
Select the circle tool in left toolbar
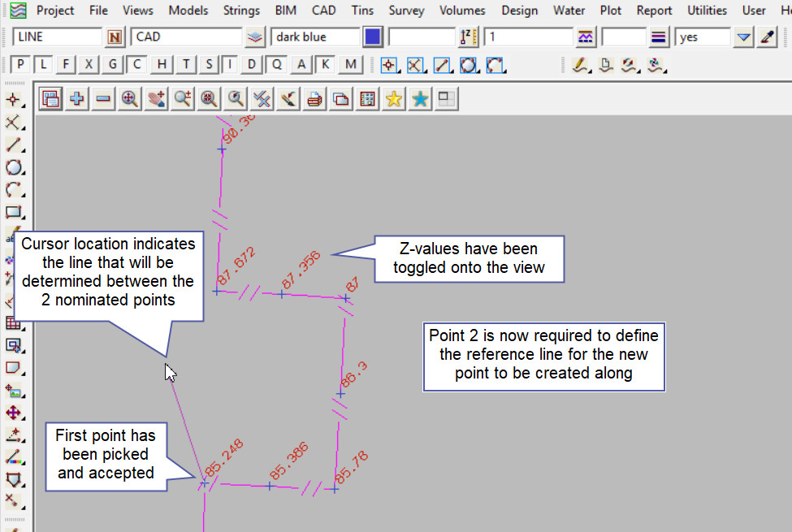click(14, 168)
